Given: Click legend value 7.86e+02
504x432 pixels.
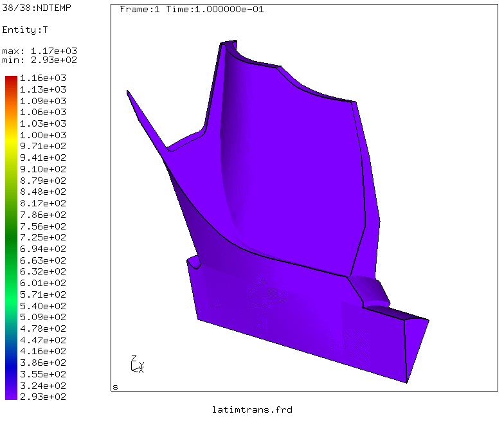Looking at the screenshot, I should 43,215.
